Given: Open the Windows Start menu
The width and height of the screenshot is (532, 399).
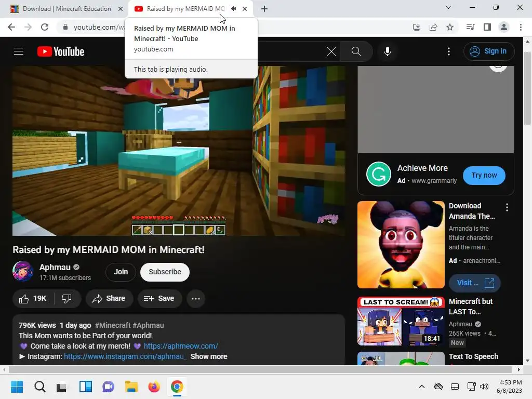Looking at the screenshot, I should [17, 387].
